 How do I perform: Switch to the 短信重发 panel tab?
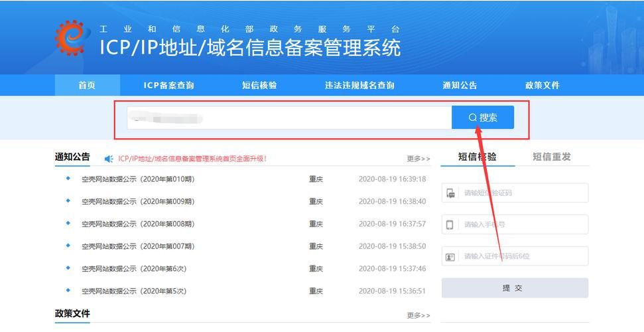click(x=552, y=157)
